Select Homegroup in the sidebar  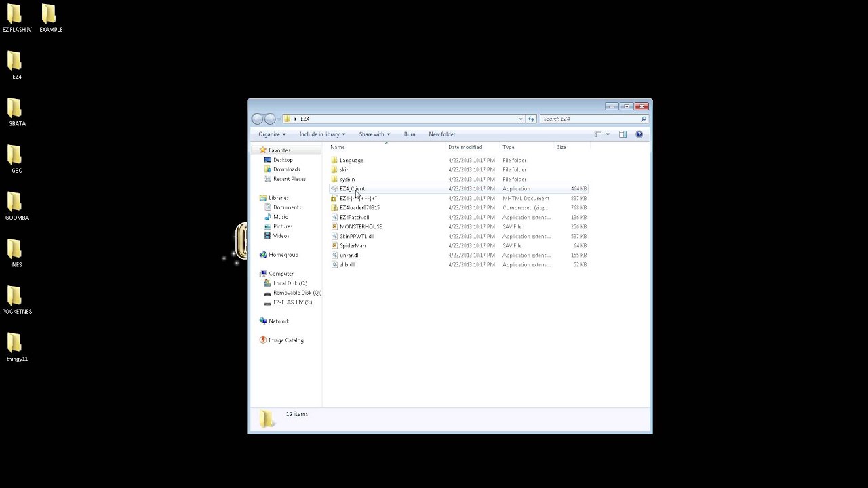(283, 255)
